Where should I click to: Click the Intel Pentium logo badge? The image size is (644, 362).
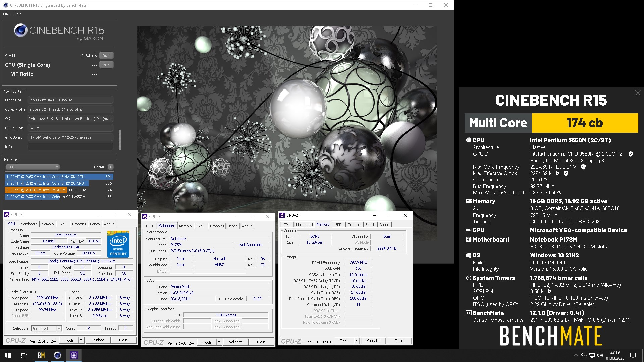(118, 244)
